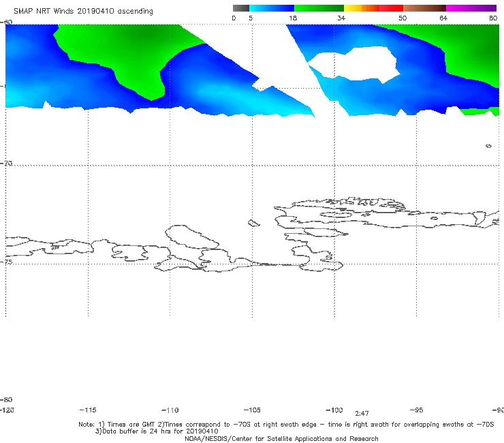Click the latitude label '-70'
Image resolution: width=504 pixels, height=443 pixels.
[6, 164]
